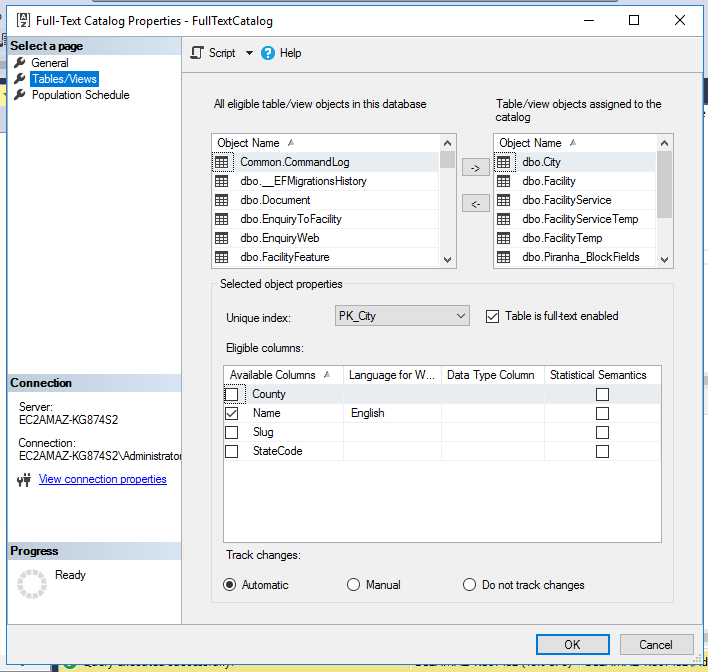Enable Statistical Semantics for Slug
Viewport: 708px width, 672px height.
point(602,432)
